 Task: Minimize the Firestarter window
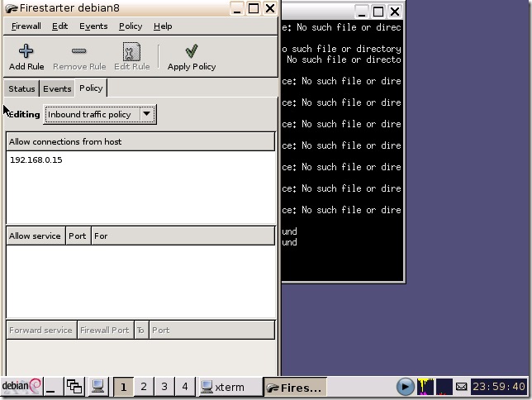coord(237,8)
